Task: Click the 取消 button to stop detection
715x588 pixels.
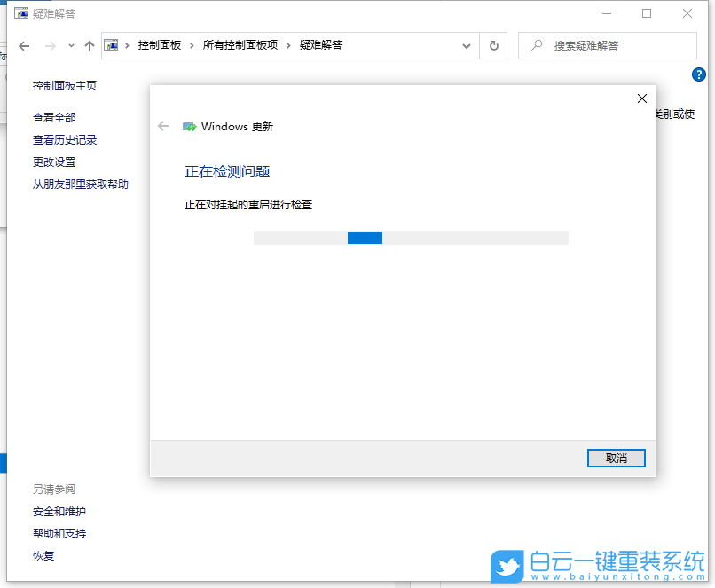Action: [616, 458]
